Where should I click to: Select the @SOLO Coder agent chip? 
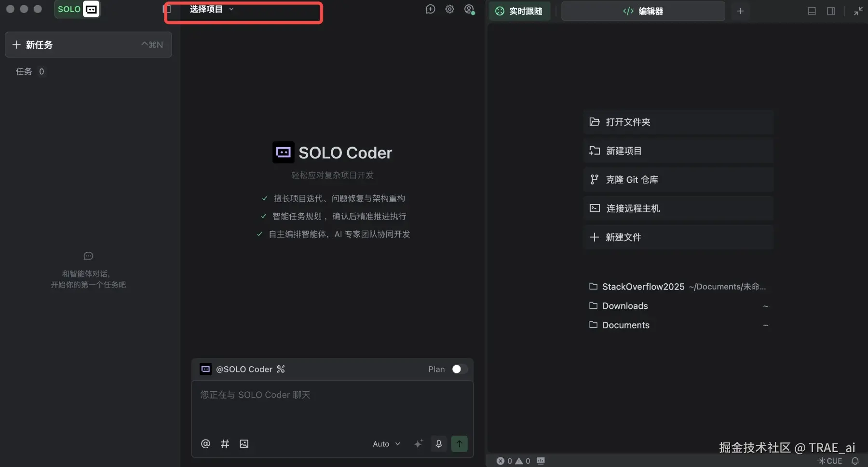pos(237,369)
